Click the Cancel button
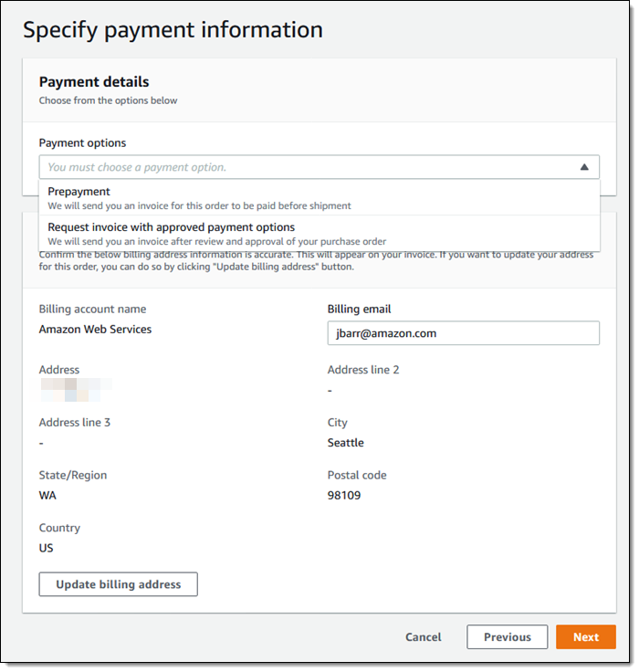Viewport: 639px width, 672px height. point(423,637)
